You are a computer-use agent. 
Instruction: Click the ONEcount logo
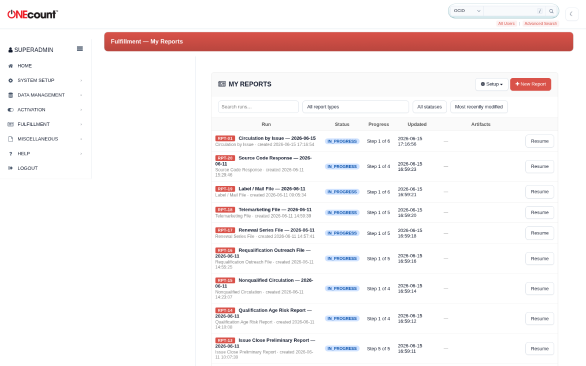tap(33, 14)
